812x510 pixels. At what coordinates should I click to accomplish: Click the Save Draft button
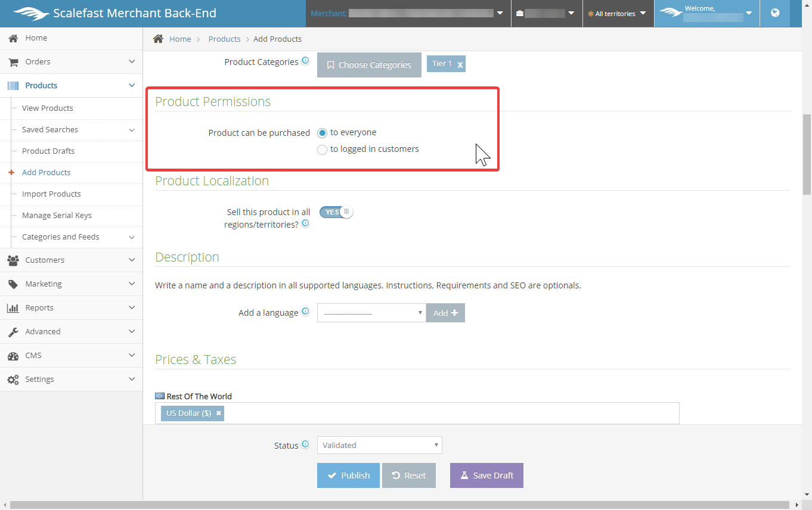(486, 475)
